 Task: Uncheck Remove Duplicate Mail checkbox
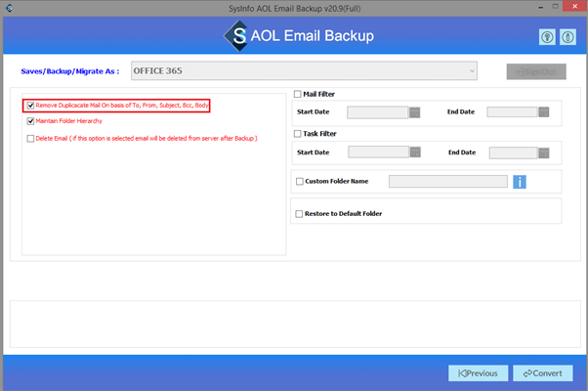point(31,105)
